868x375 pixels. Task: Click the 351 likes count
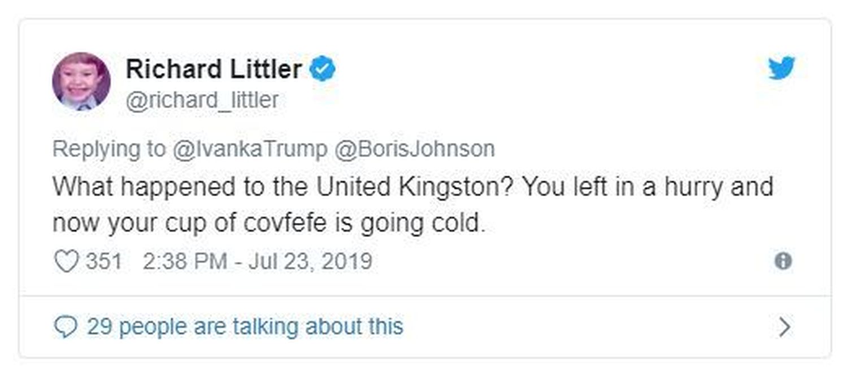click(x=103, y=261)
